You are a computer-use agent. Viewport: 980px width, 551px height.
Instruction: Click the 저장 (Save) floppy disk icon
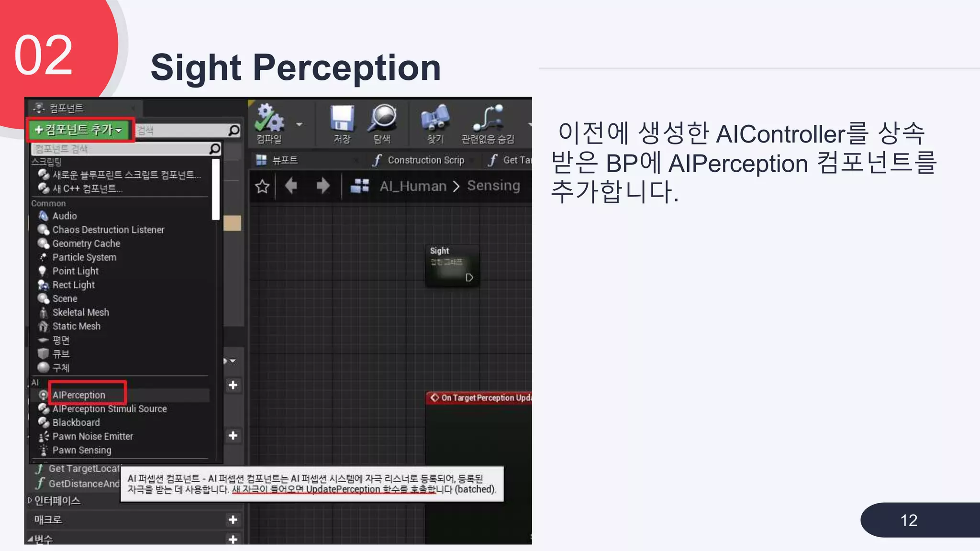coord(342,118)
